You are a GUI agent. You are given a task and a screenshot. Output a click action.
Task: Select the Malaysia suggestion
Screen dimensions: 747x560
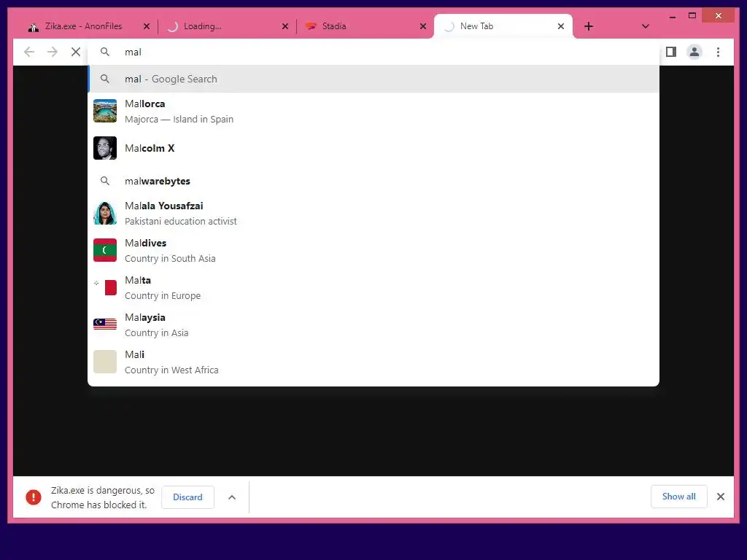pos(374,324)
